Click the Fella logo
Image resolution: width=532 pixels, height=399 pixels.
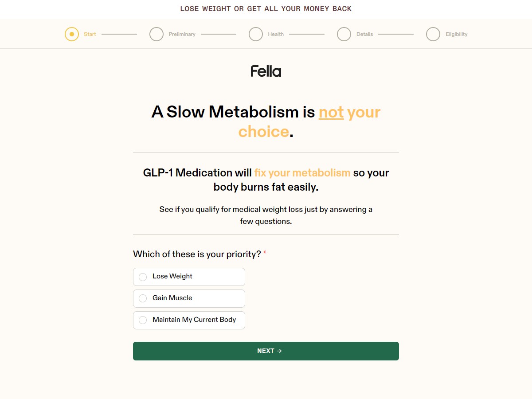[x=266, y=71]
